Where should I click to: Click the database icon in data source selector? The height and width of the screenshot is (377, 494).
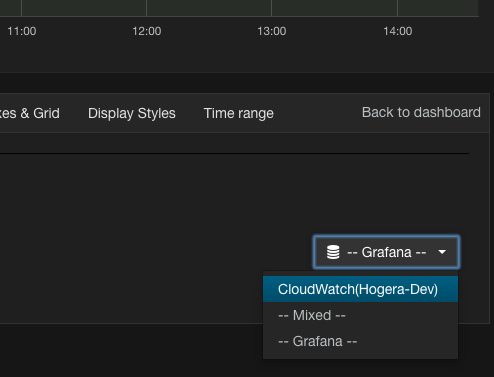(x=333, y=252)
